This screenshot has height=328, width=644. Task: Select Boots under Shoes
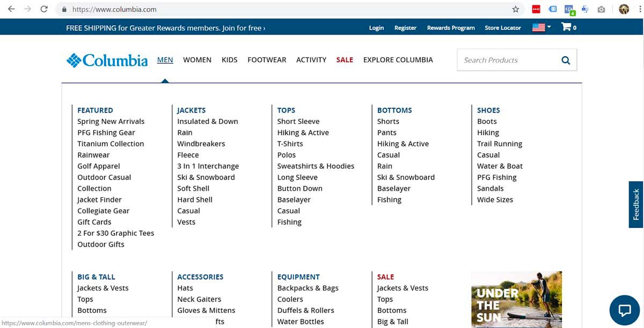tap(487, 121)
